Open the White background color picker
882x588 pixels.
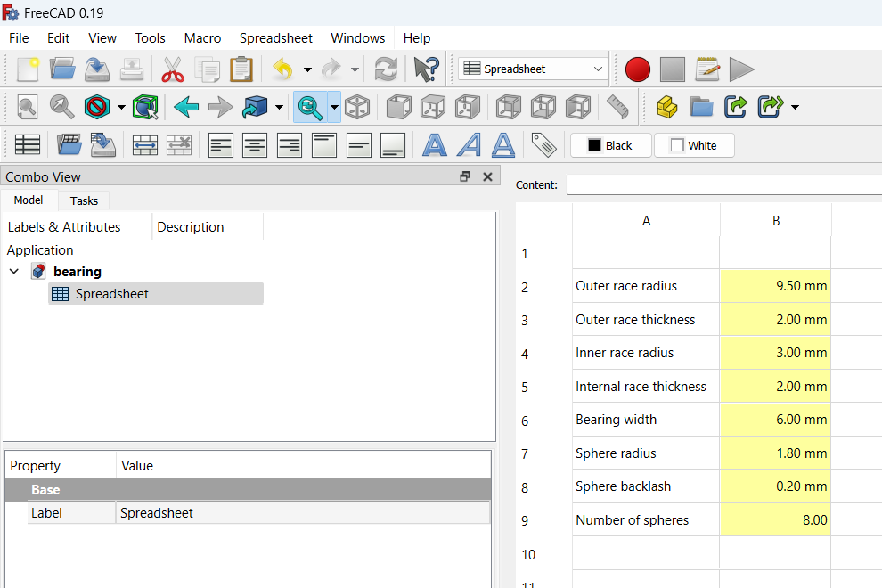click(694, 146)
